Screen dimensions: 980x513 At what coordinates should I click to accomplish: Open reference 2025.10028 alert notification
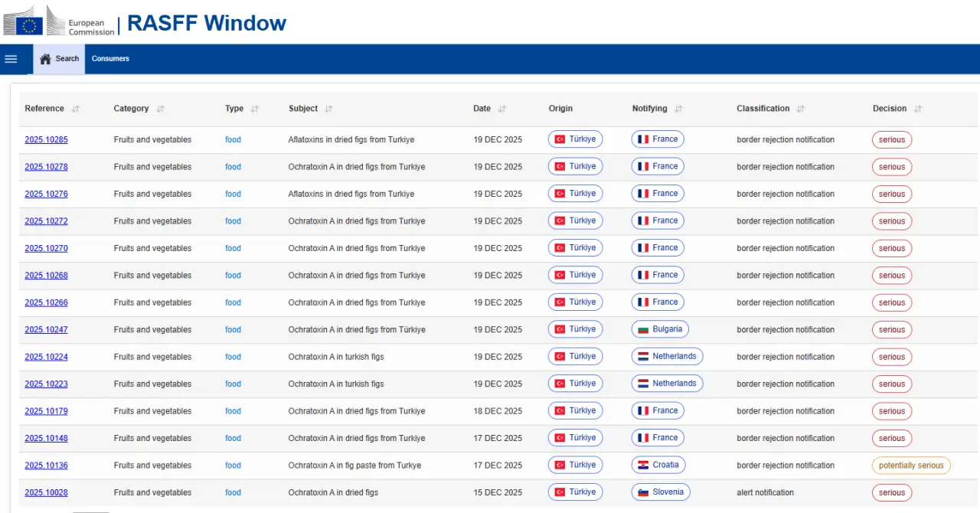point(46,492)
